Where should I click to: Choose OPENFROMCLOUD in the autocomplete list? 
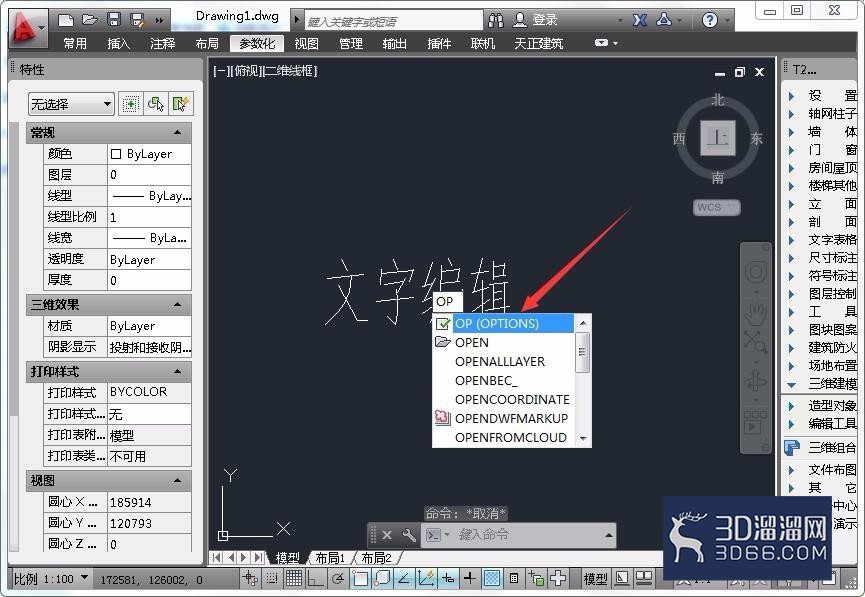coord(503,438)
